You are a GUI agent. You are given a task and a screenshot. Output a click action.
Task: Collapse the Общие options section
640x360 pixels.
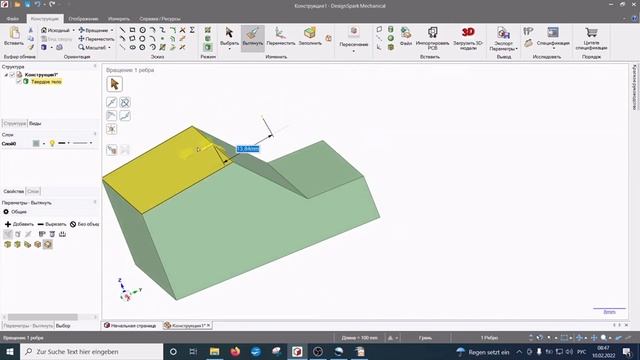(x=6, y=212)
